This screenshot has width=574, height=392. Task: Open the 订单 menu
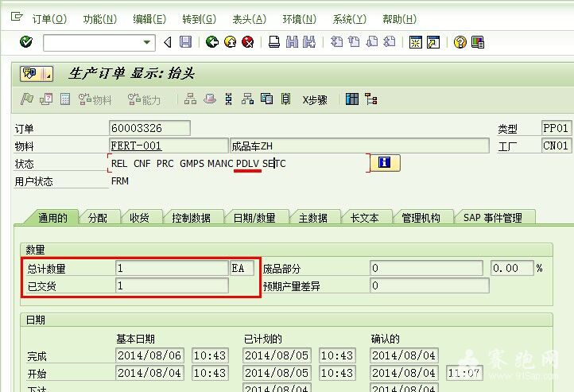(x=49, y=19)
